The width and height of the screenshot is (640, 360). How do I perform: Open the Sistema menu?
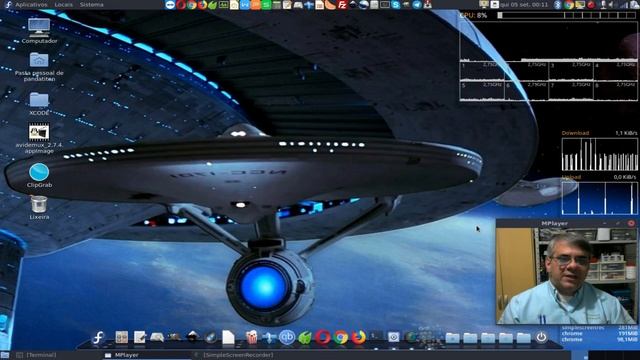pos(91,4)
